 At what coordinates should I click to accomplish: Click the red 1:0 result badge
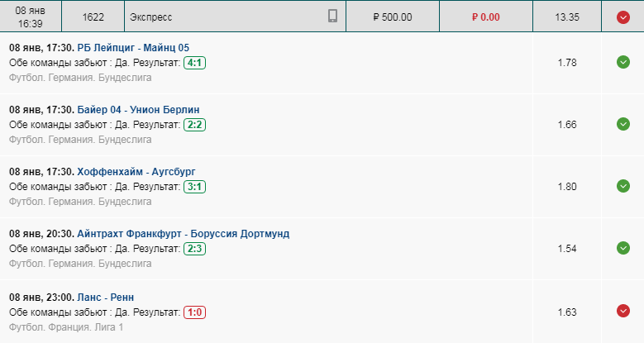pyautogui.click(x=194, y=312)
